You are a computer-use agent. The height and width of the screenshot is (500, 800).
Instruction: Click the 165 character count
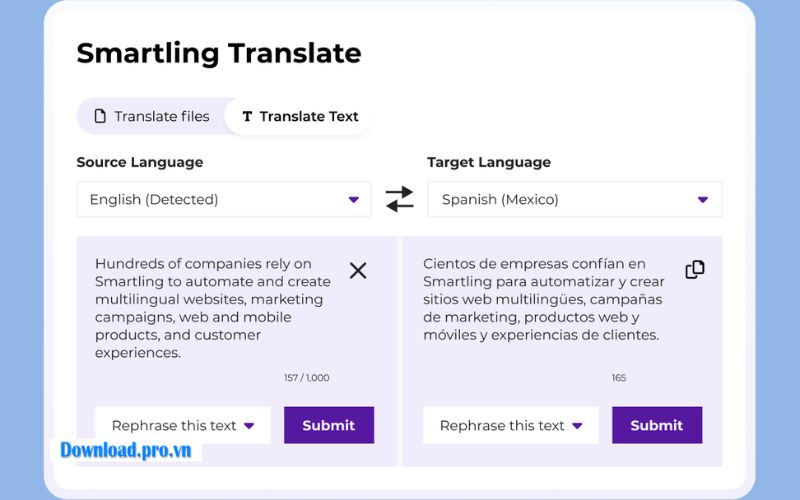coord(618,378)
